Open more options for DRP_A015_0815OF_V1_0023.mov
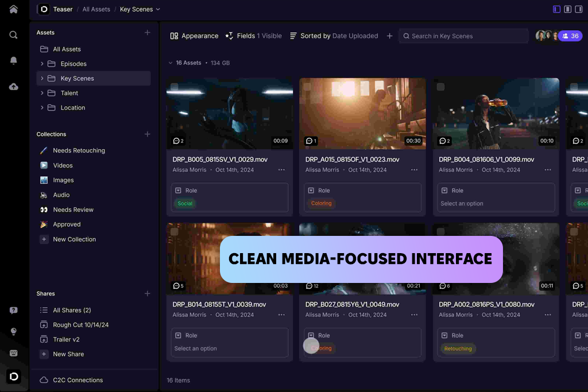The width and height of the screenshot is (588, 392). click(x=415, y=170)
